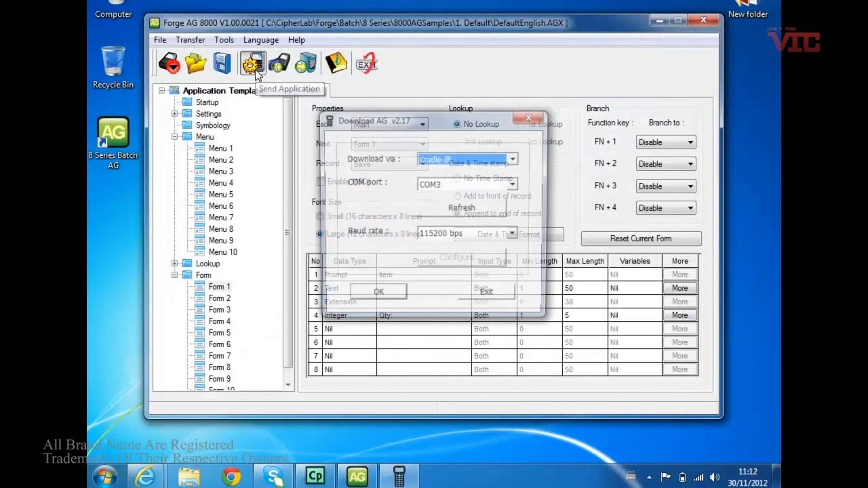Click the open folder toolbar icon
The width and height of the screenshot is (868, 488).
click(x=195, y=64)
